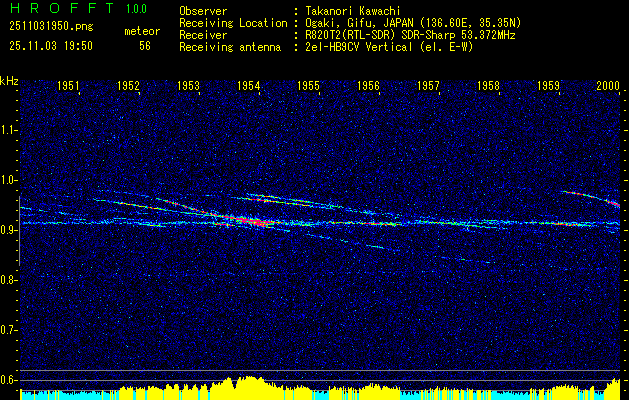Viewport: 629px width, 400px height.
Task: Click the 2000 time axis marker
Action: click(x=609, y=85)
